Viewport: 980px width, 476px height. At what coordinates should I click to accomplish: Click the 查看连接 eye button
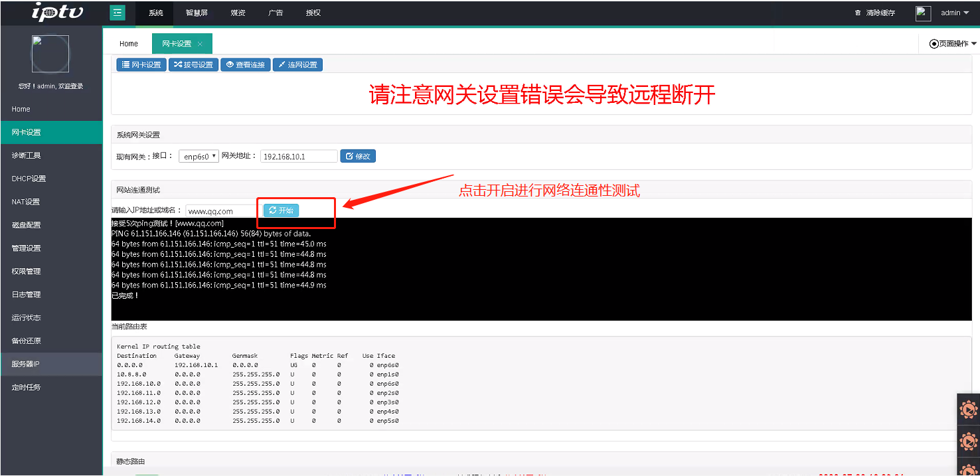245,64
